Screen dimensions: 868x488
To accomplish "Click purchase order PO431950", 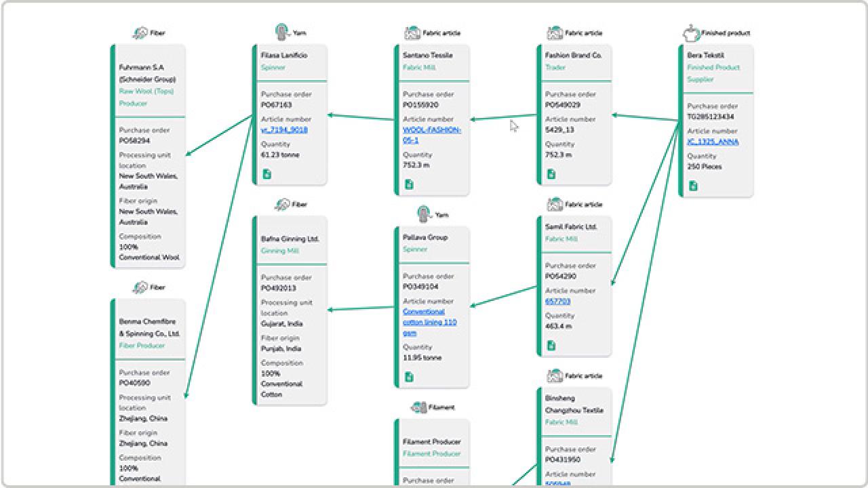I will [563, 460].
